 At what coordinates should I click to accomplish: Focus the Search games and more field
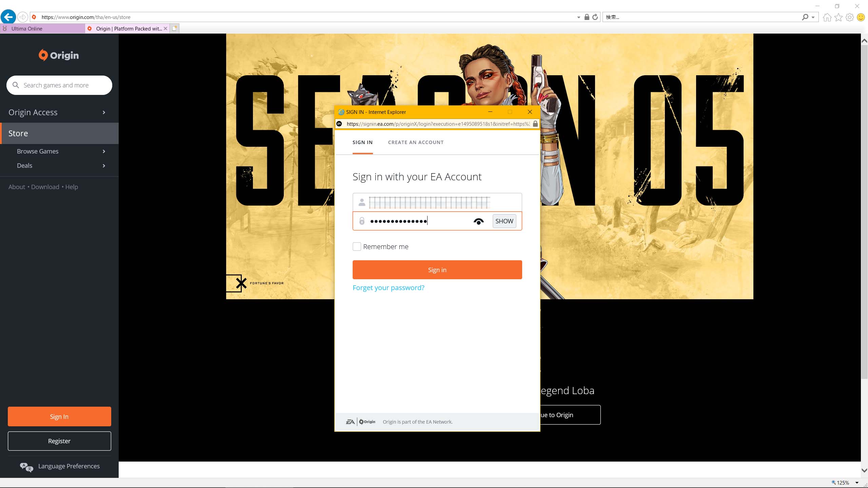(59, 85)
